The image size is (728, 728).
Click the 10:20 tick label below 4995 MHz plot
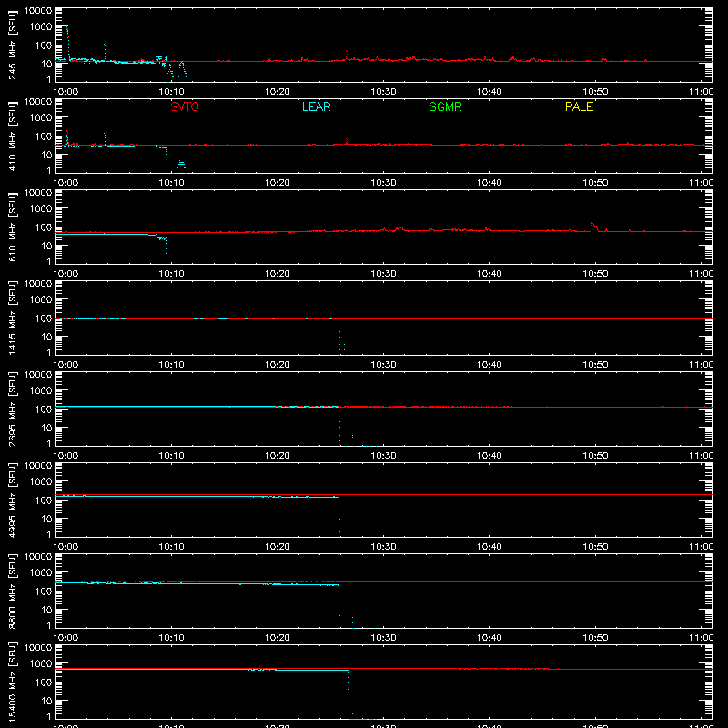tap(278, 547)
